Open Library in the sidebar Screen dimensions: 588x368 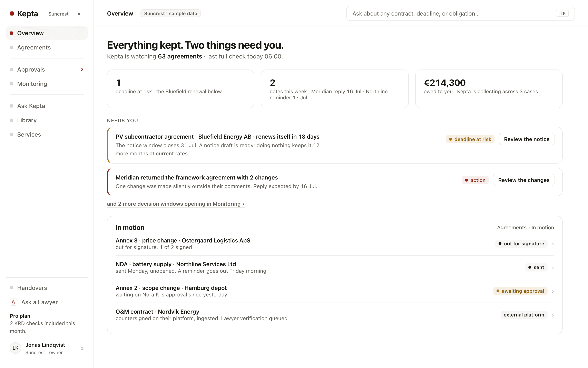coord(47,120)
